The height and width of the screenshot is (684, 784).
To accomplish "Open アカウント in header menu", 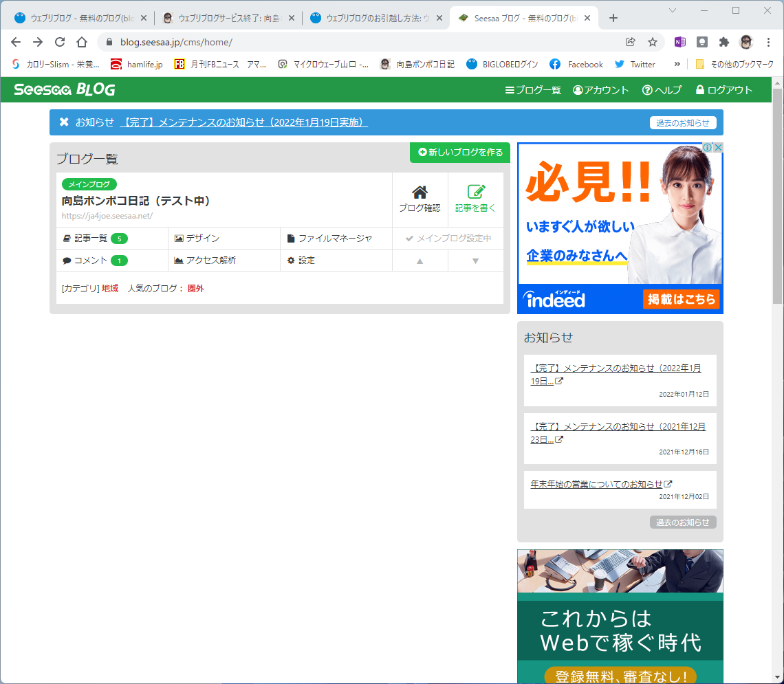I will [600, 90].
